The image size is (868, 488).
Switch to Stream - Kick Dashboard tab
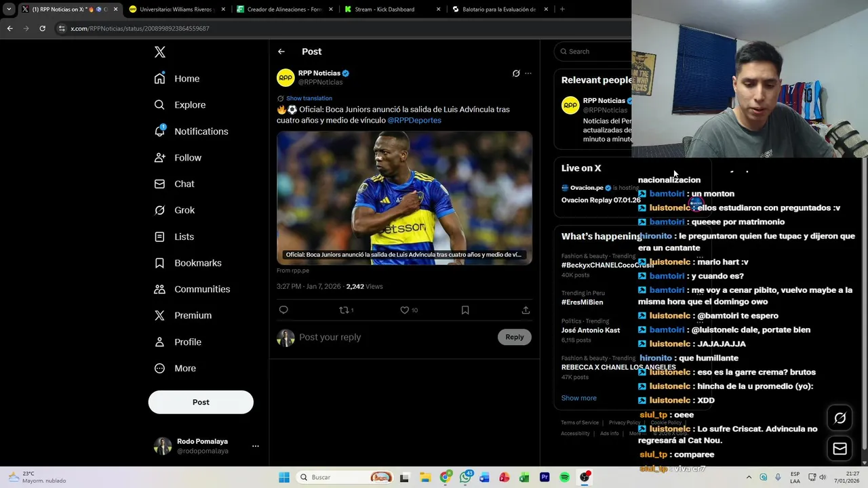pyautogui.click(x=393, y=9)
